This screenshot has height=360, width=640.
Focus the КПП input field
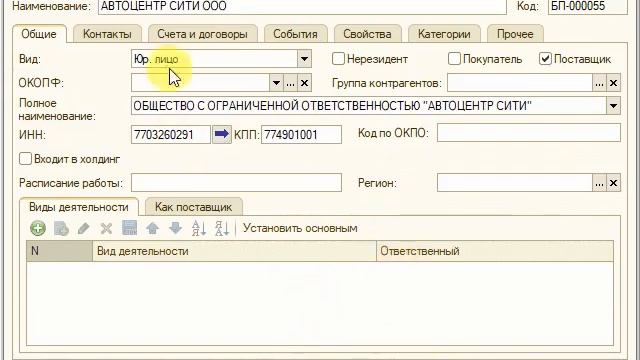pos(301,134)
